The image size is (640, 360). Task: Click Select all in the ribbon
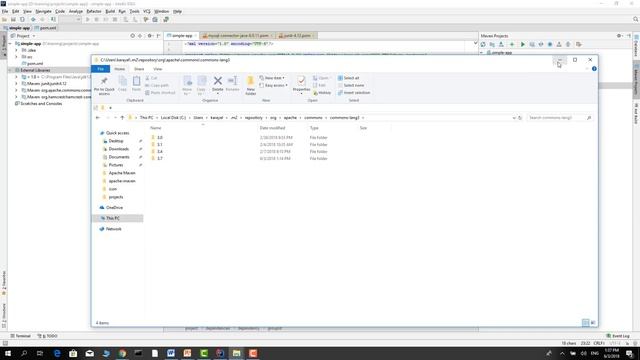point(349,78)
